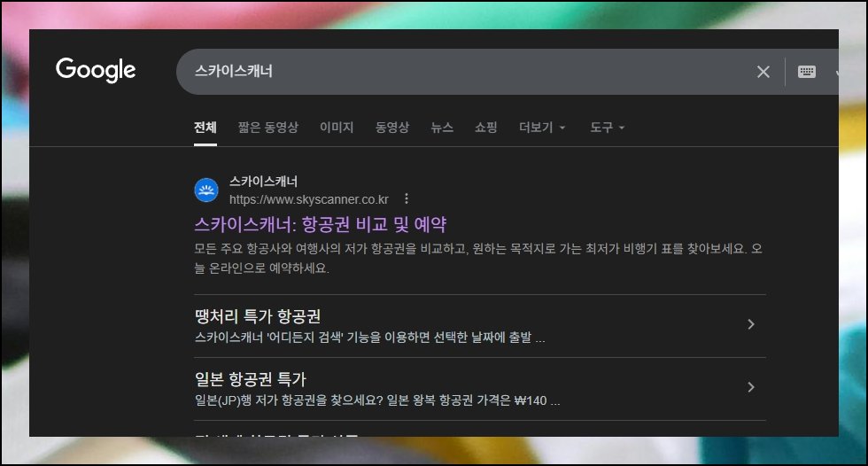Open the 동영상 tab
This screenshot has height=466, width=868.
[392, 128]
